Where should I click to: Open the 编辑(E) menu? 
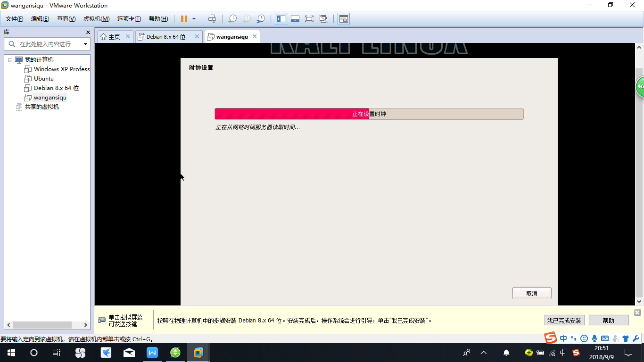pos(40,19)
